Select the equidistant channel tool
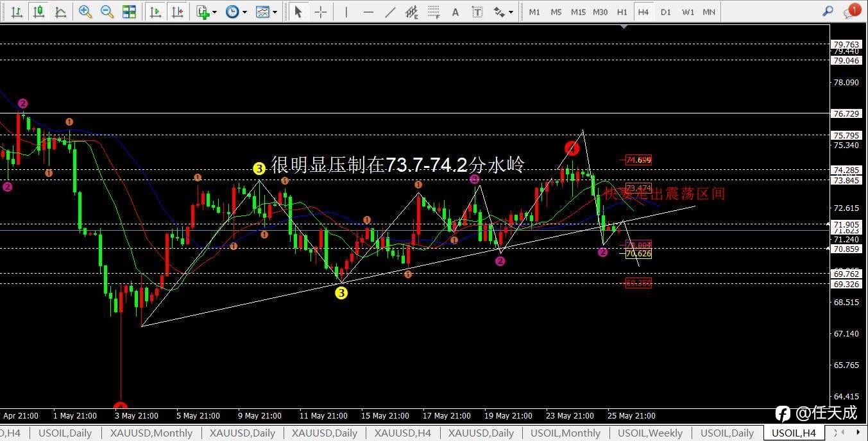 (x=412, y=12)
